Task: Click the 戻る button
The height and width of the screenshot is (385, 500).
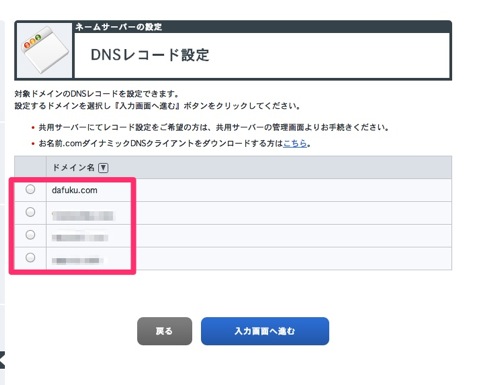Action: pos(165,331)
